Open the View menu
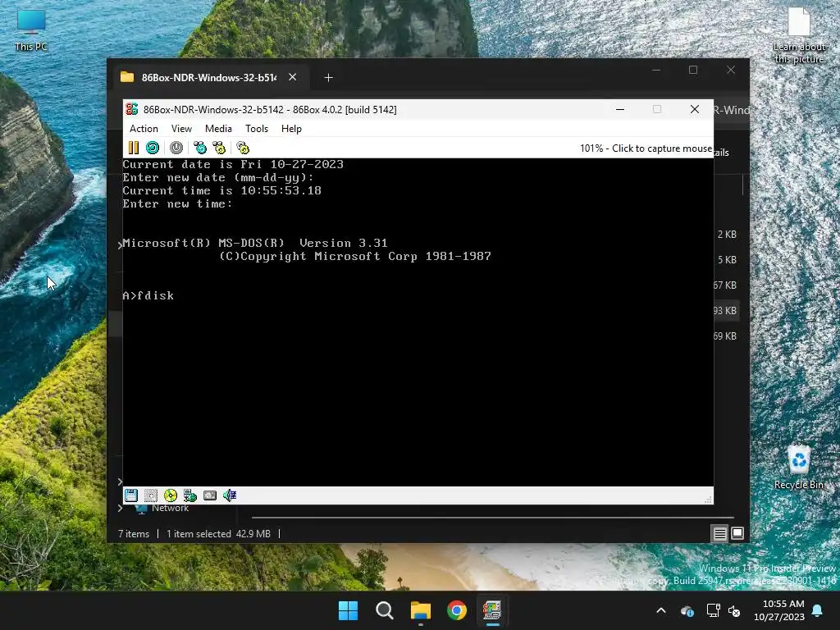The height and width of the screenshot is (630, 840). click(181, 129)
